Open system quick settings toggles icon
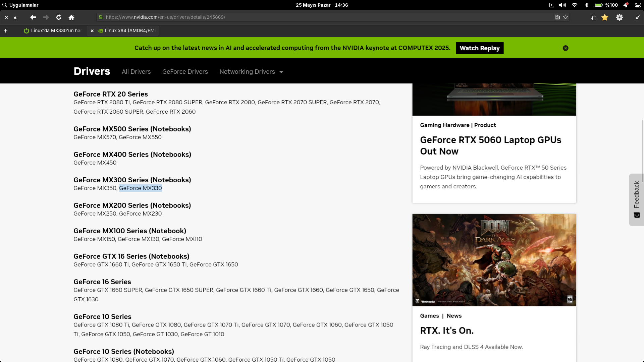Viewport: 644px width, 362px height. [x=638, y=5]
